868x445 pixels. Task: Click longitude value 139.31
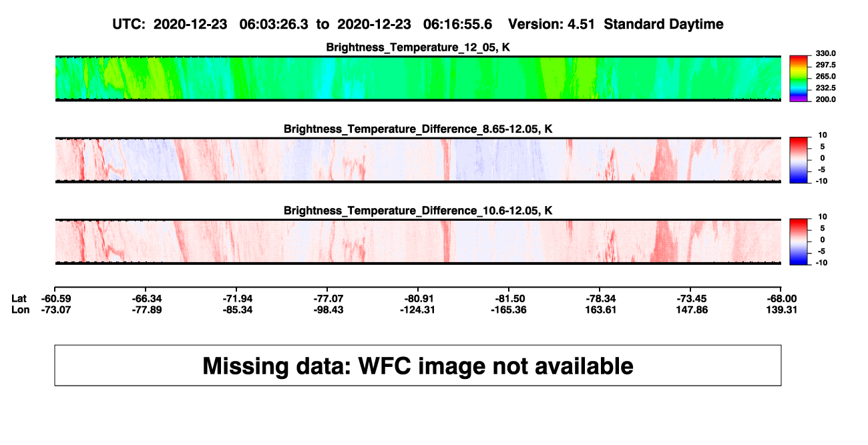click(782, 310)
